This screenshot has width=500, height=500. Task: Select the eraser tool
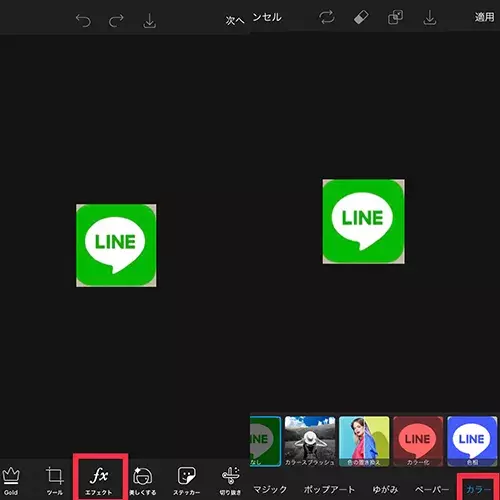(361, 17)
